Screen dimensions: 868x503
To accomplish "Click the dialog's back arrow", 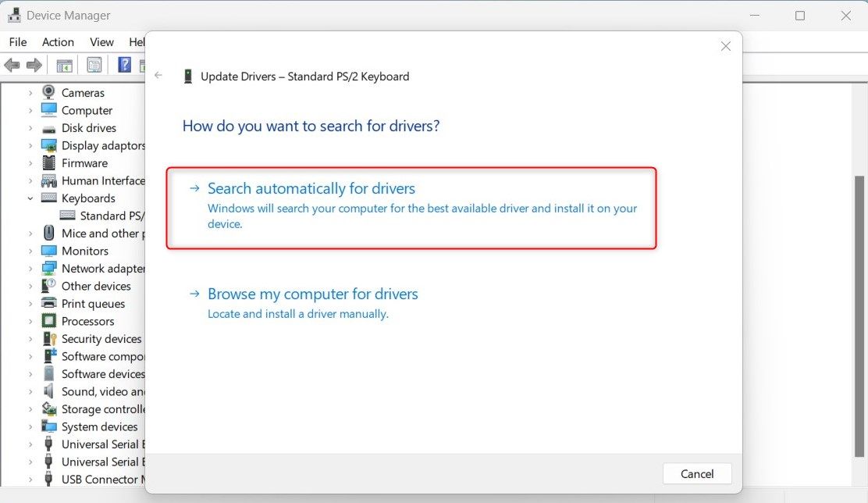I will click(x=158, y=75).
